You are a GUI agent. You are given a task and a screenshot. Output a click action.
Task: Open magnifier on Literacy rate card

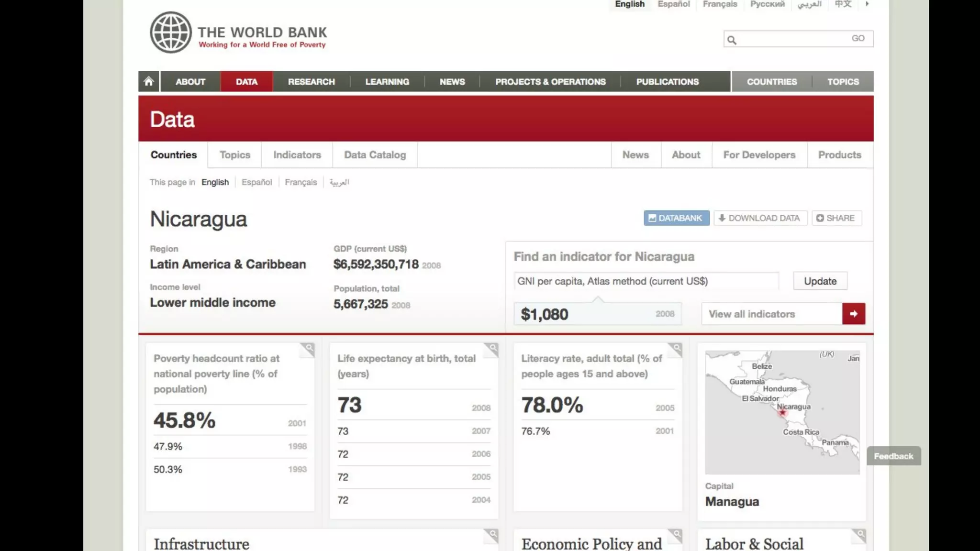pos(676,348)
